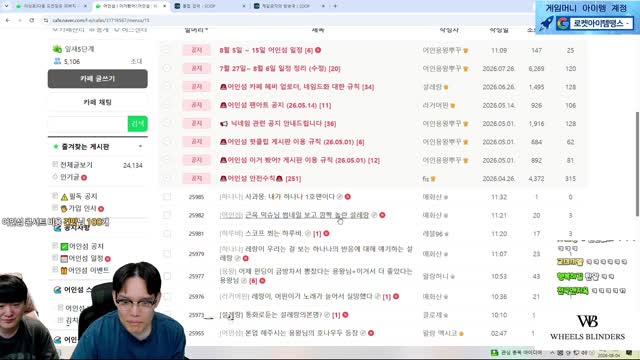Tick the checkbox for post 25977
This screenshot has height=360, width=640.
(167, 276)
